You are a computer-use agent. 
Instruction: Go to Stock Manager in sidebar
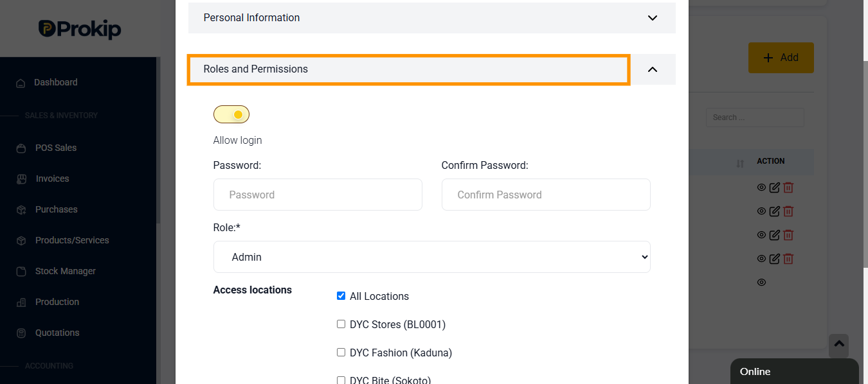click(65, 271)
